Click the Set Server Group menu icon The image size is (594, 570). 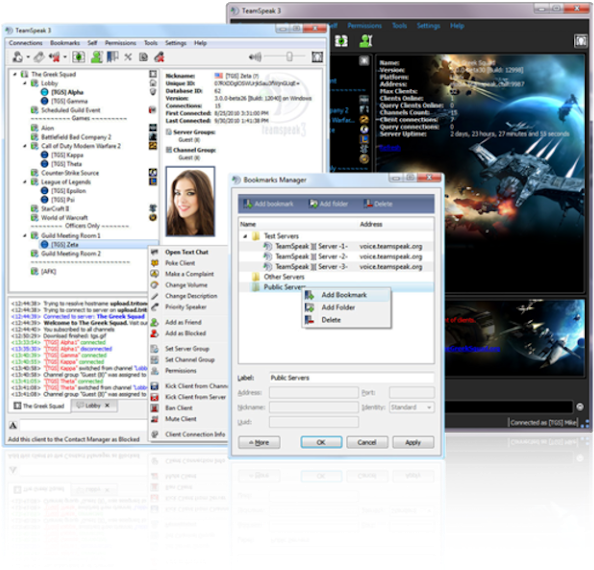click(x=155, y=349)
